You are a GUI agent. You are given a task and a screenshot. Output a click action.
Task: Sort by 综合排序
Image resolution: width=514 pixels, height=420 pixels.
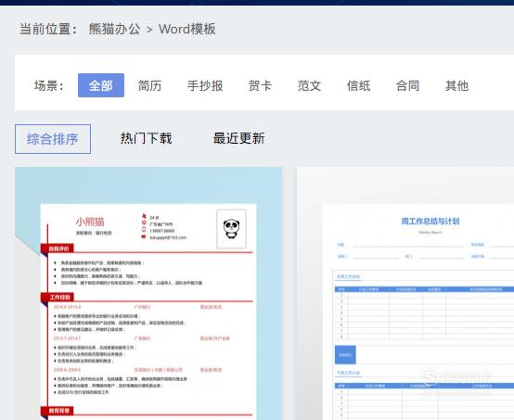[53, 139]
